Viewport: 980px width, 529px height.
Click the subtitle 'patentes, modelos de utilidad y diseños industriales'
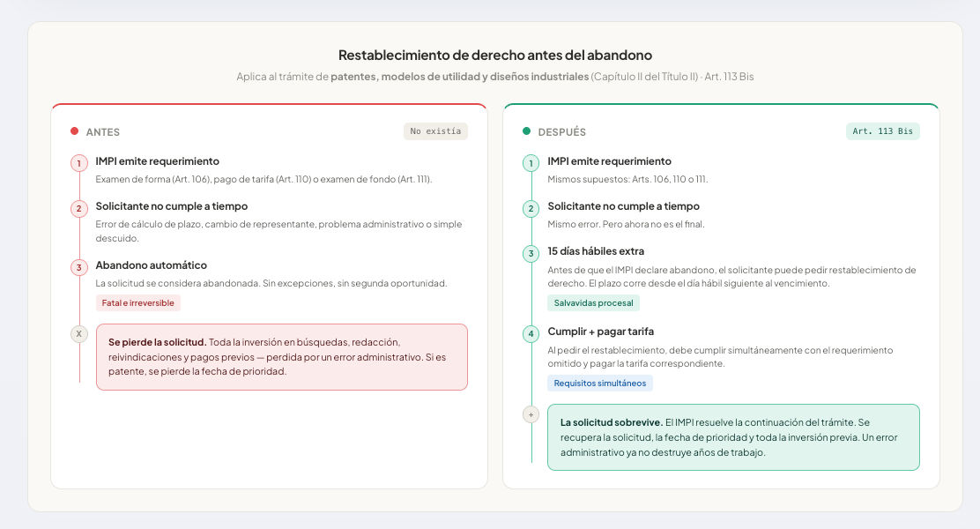coord(459,77)
